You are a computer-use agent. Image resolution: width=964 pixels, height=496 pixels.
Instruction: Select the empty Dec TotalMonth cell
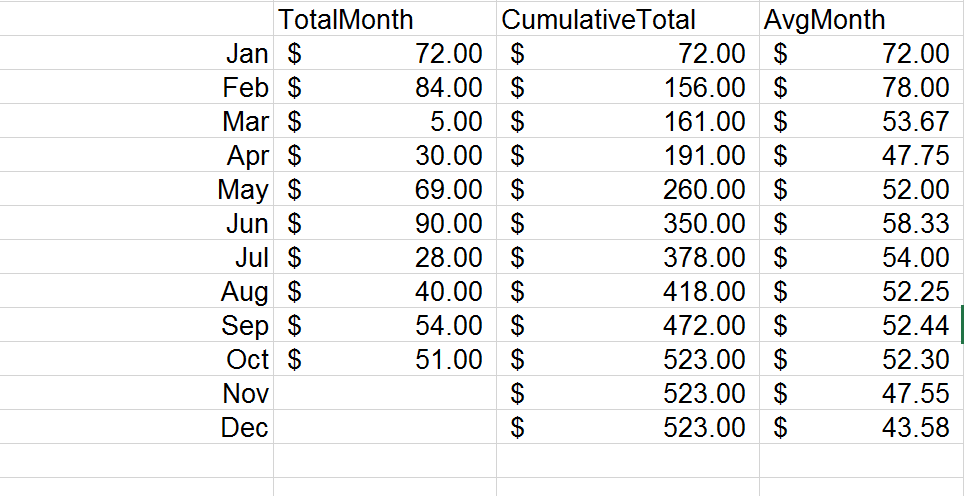385,427
